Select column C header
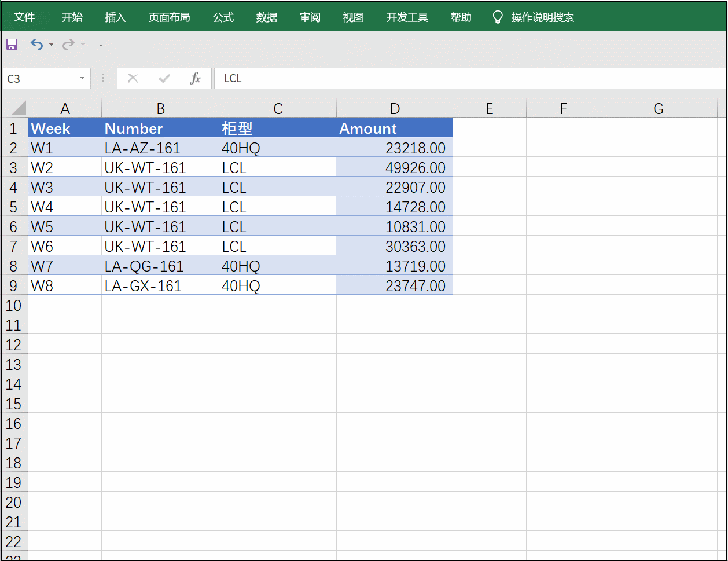The image size is (728, 561). click(278, 108)
